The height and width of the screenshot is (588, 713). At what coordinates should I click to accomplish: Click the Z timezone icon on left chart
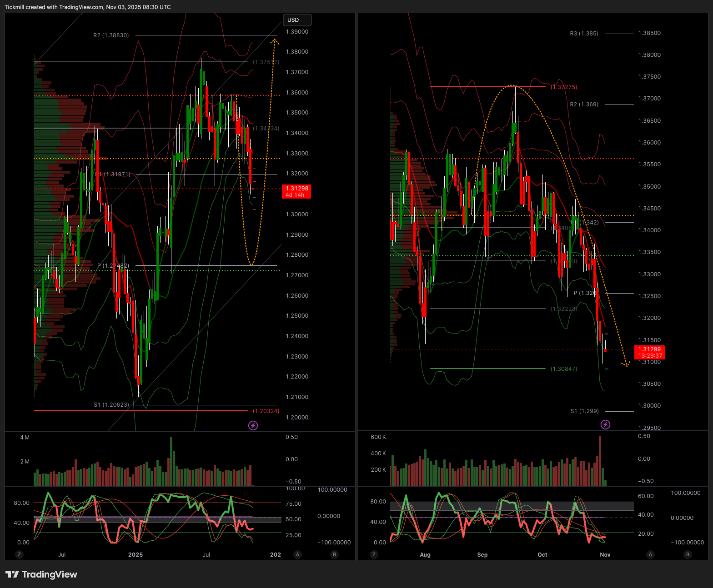19,554
